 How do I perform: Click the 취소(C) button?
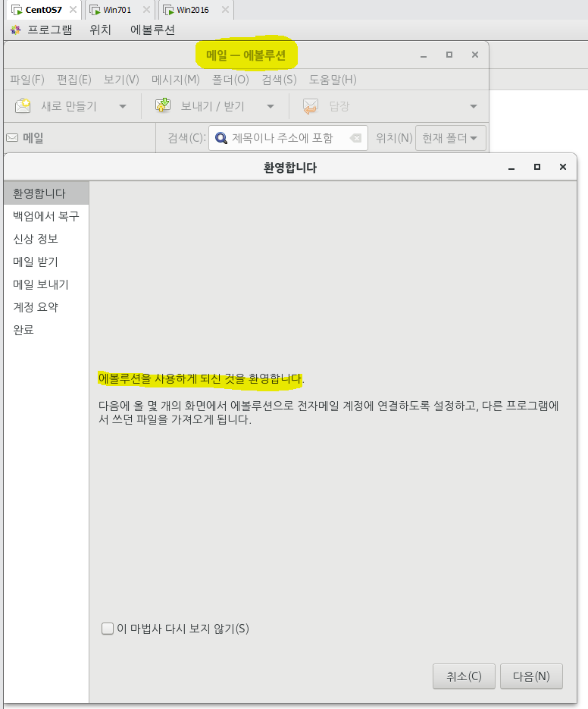[464, 676]
